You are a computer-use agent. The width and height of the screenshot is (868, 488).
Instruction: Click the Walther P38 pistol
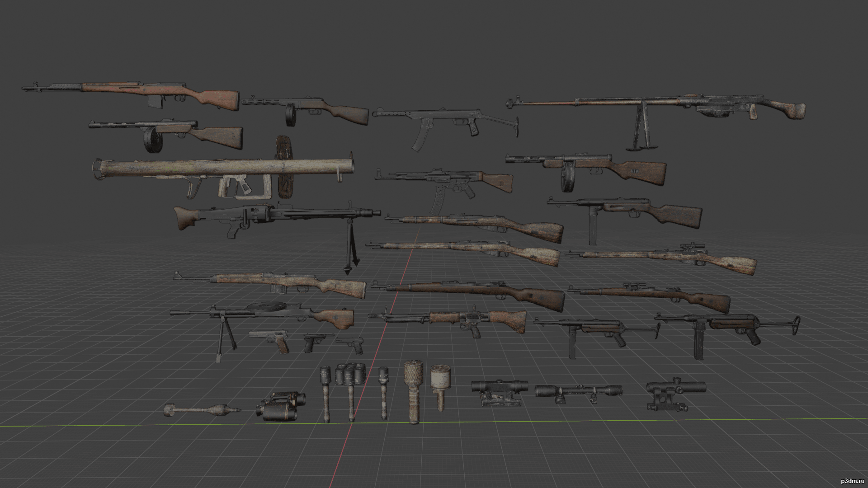(318, 343)
